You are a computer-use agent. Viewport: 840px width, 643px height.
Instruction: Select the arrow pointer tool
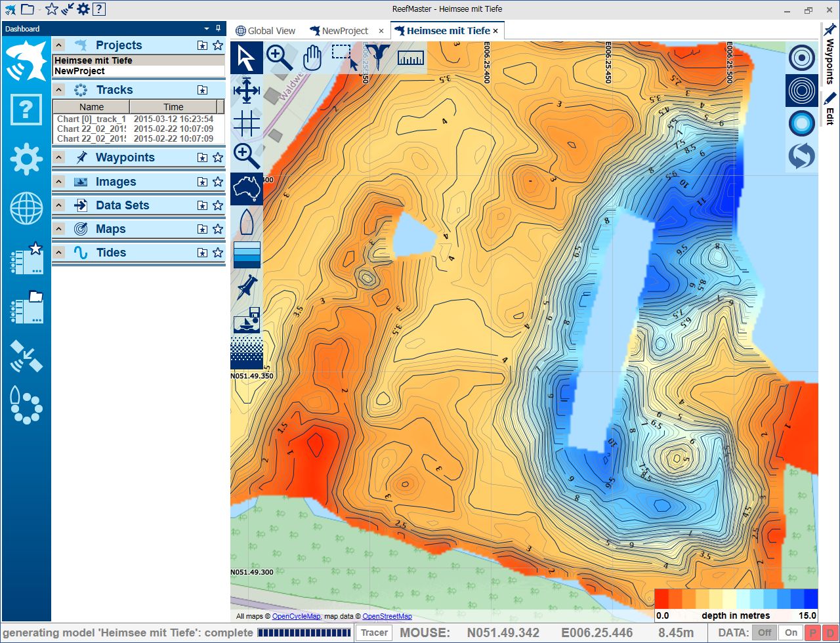point(246,58)
